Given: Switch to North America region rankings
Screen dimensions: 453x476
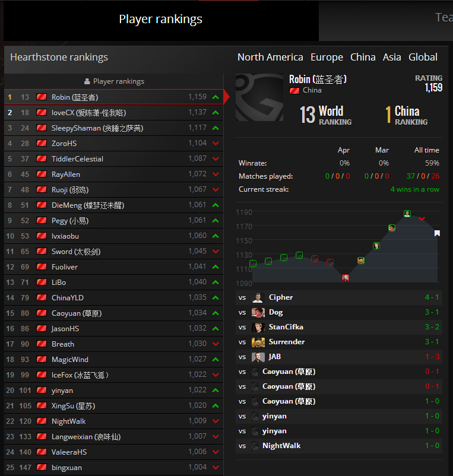Looking at the screenshot, I should 270,57.
